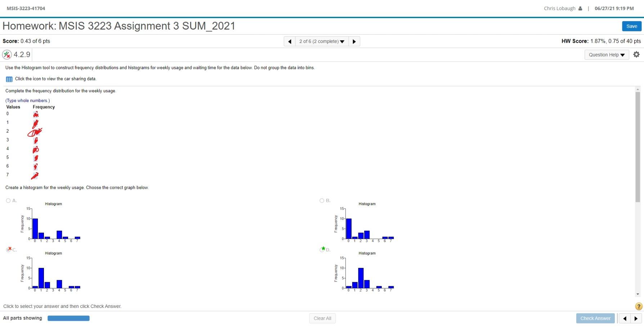Open the Question Help dropdown
The height and width of the screenshot is (327, 644).
point(607,54)
